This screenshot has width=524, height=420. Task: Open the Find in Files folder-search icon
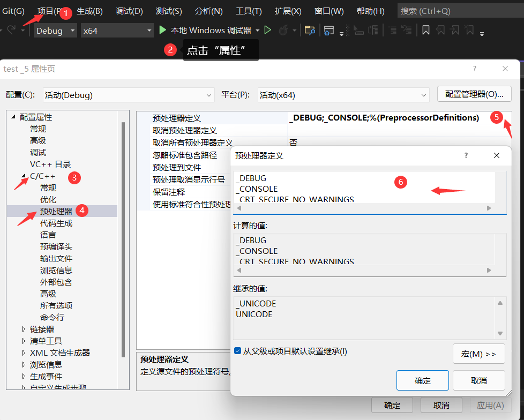[310, 31]
